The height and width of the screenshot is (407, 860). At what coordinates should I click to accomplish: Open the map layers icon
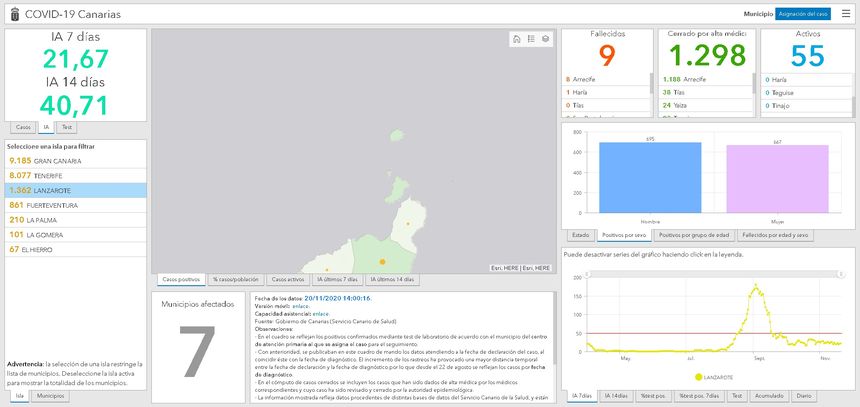coord(546,39)
